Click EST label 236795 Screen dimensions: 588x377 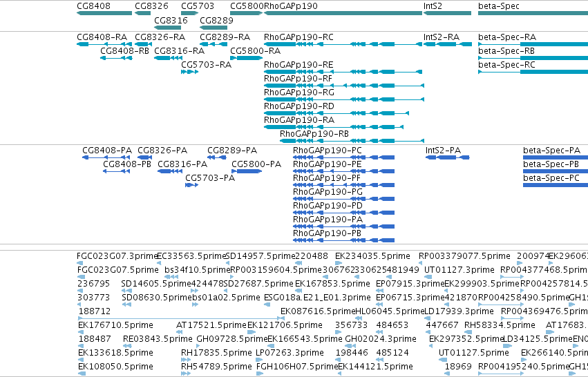[x=93, y=284]
